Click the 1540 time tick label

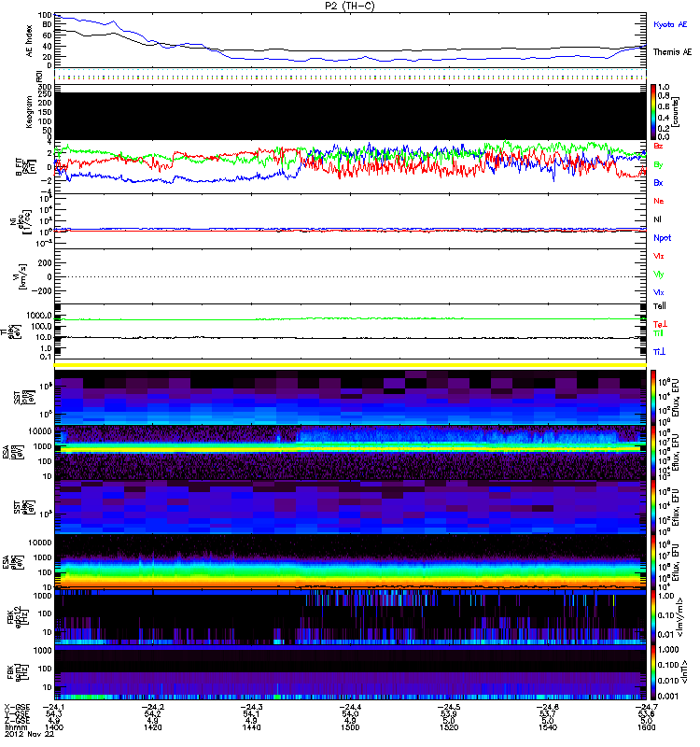547,727
